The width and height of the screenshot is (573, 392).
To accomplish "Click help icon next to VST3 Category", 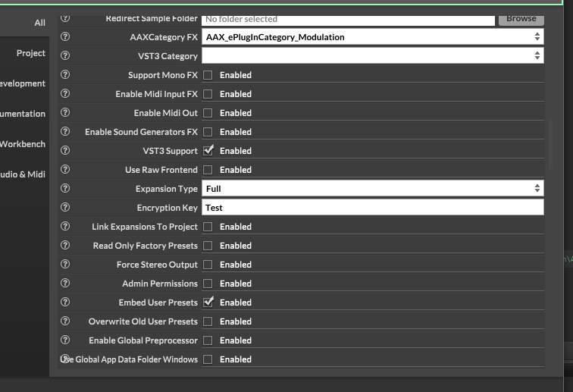I will (x=65, y=55).
